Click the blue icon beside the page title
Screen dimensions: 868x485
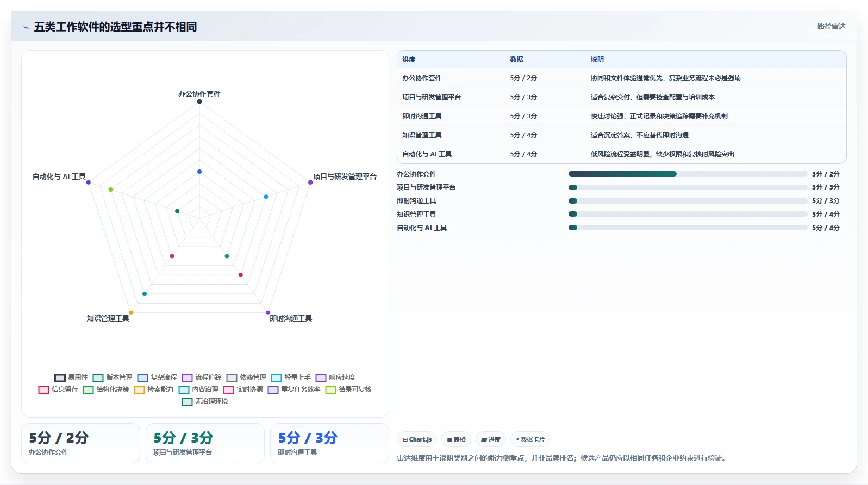pyautogui.click(x=26, y=27)
